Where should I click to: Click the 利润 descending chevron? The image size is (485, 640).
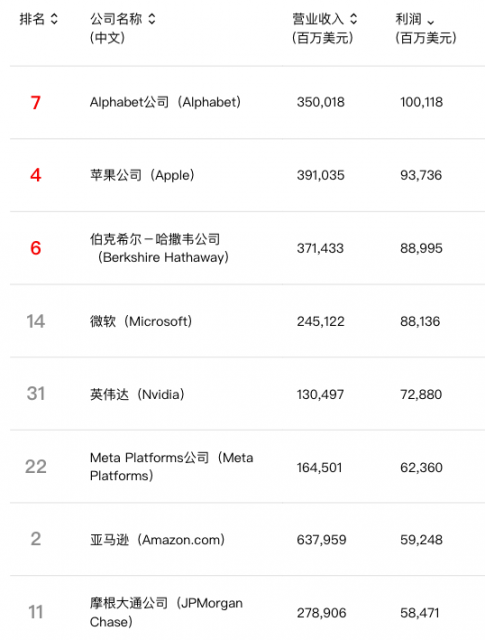coord(431,22)
